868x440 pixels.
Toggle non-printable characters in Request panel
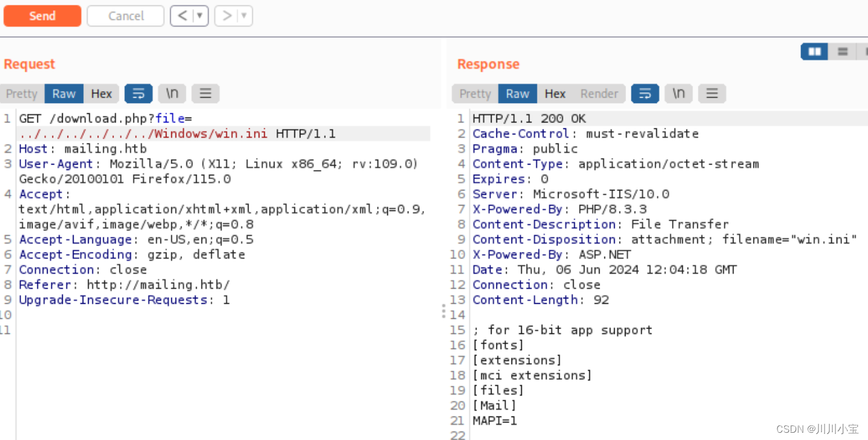coord(172,93)
